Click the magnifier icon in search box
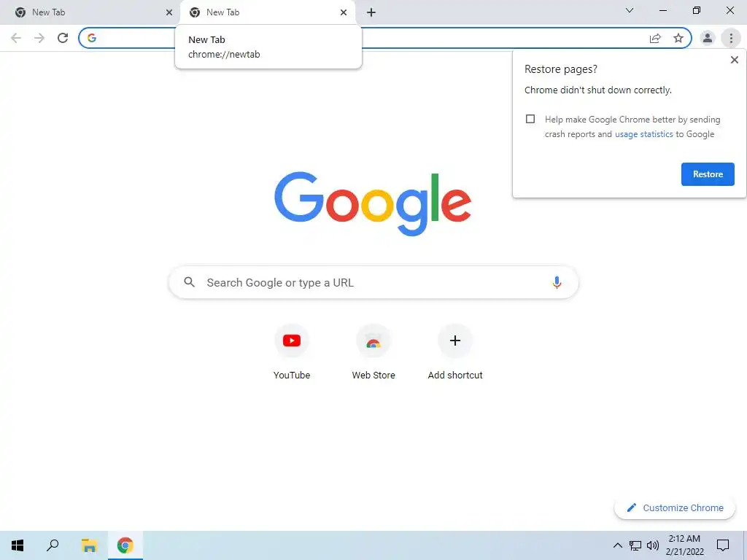 coord(189,282)
